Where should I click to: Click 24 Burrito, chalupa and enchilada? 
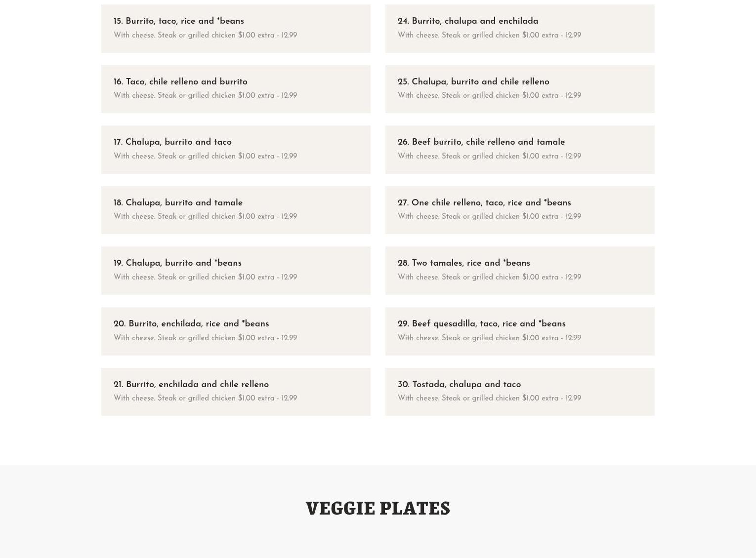pos(520,29)
